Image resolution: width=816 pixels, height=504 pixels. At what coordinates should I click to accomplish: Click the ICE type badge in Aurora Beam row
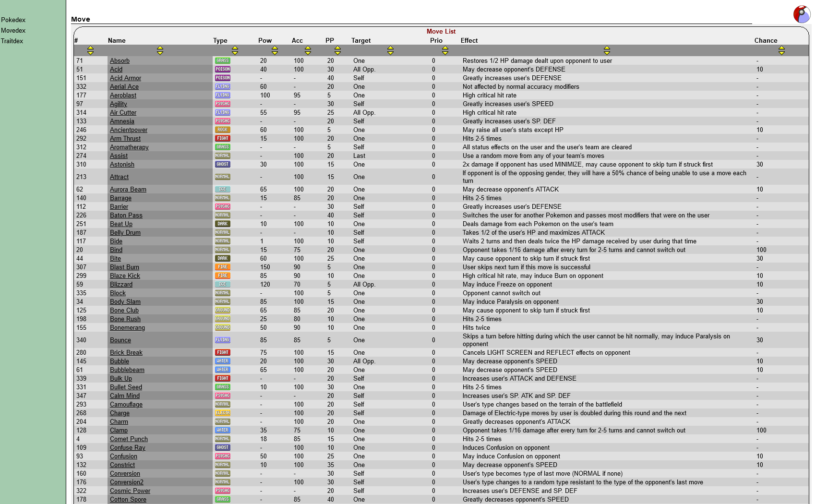(x=223, y=189)
